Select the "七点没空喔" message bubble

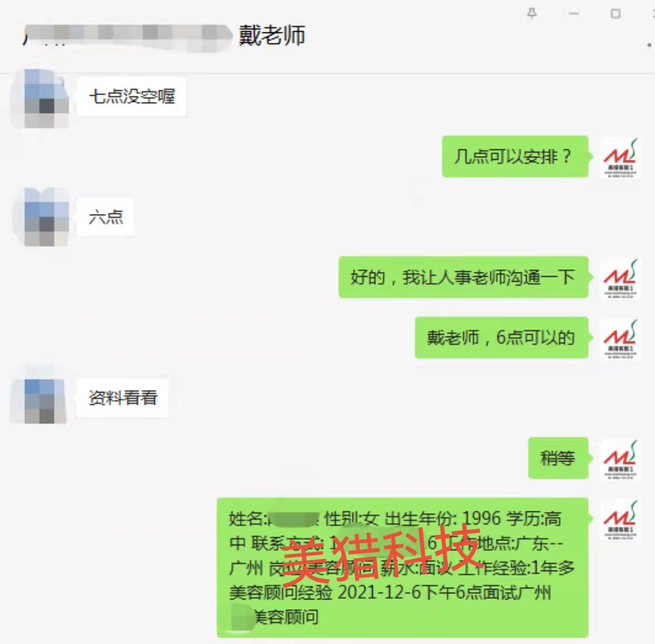pyautogui.click(x=131, y=97)
